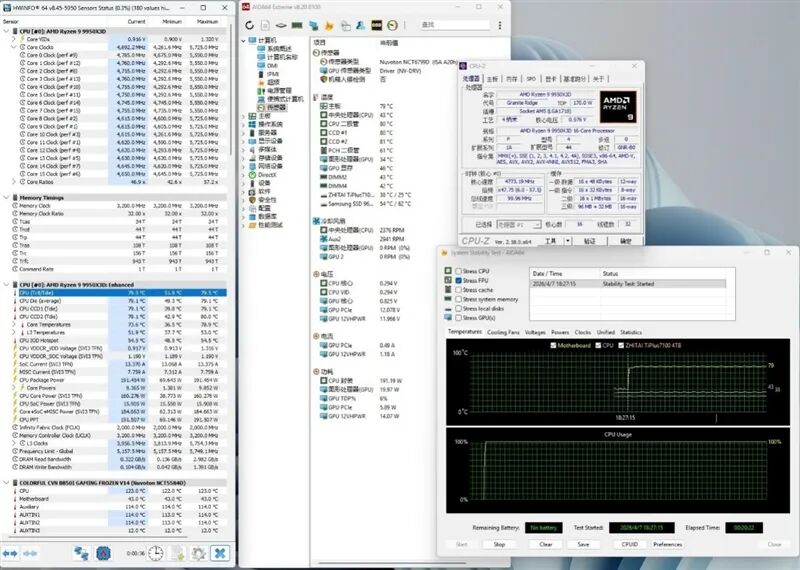Toggle ZHITAI TiPlus7100 4TB graph checkbox

(x=621, y=345)
